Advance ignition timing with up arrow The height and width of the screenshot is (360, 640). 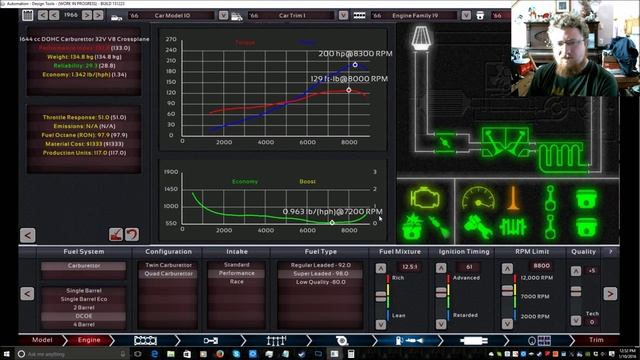tap(441, 269)
